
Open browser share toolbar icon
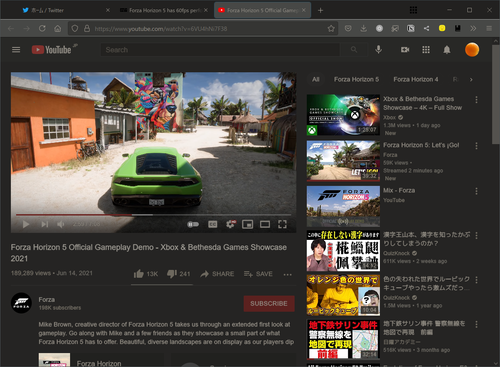pos(426,28)
